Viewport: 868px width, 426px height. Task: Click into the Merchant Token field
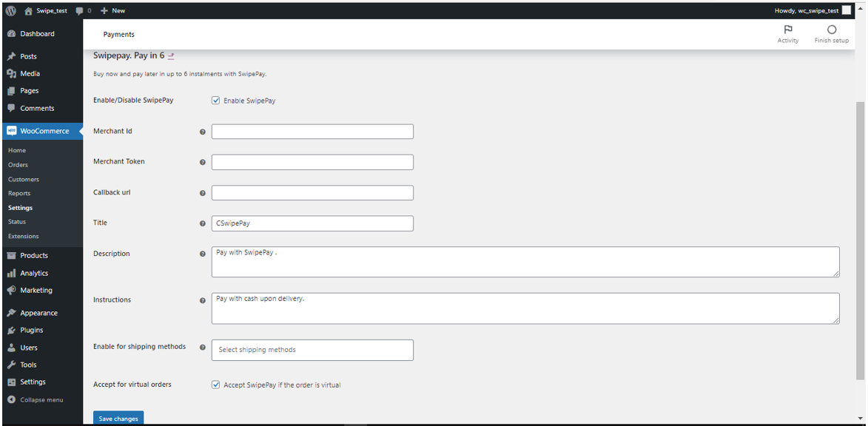[x=312, y=162]
